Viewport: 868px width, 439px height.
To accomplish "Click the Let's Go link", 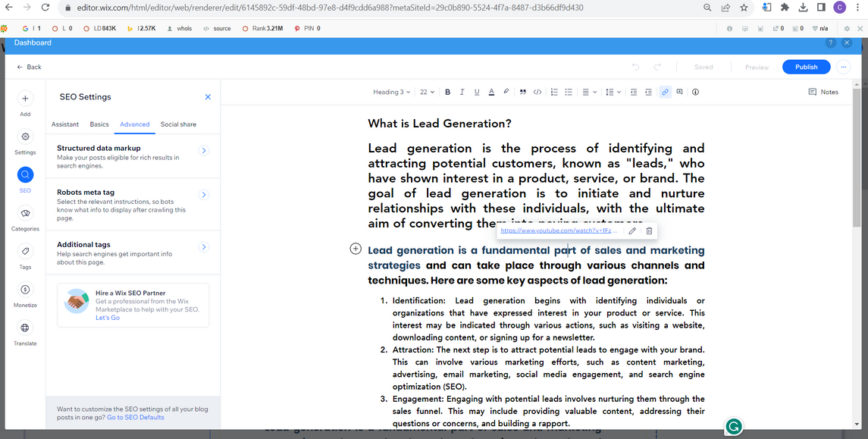I will [108, 318].
